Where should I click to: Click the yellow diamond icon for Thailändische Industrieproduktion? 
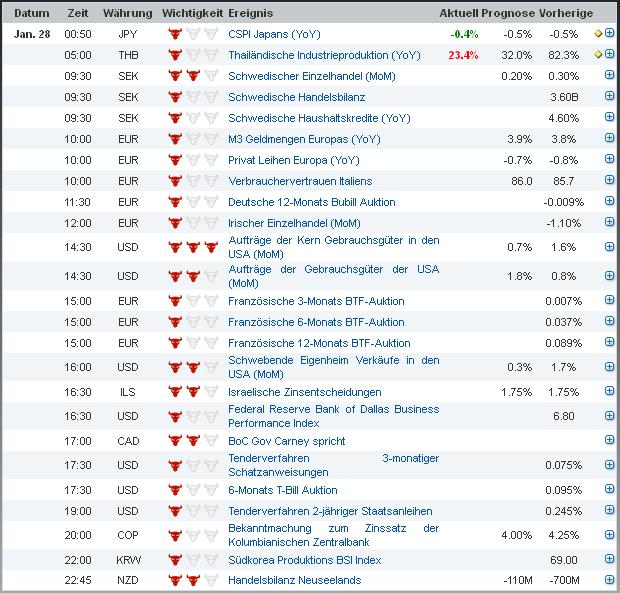[x=598, y=55]
